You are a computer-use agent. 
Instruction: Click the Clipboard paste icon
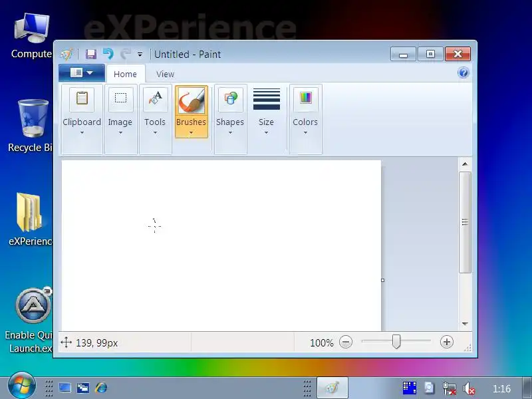pyautogui.click(x=82, y=98)
